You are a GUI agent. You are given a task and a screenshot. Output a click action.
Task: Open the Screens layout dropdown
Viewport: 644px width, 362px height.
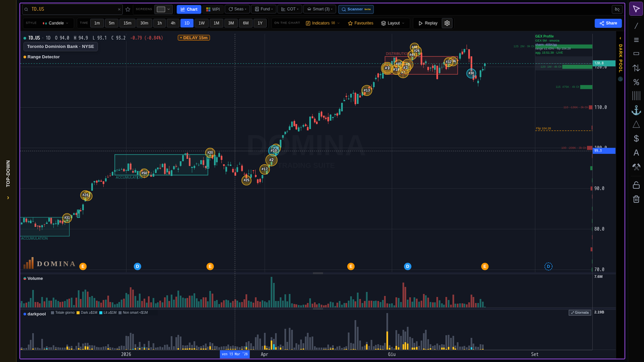(x=164, y=9)
